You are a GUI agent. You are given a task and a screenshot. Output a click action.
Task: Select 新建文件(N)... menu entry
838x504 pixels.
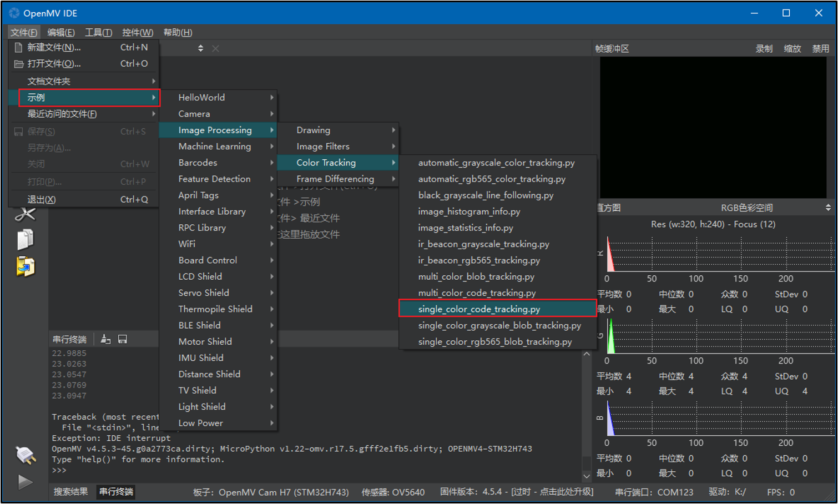tap(84, 48)
